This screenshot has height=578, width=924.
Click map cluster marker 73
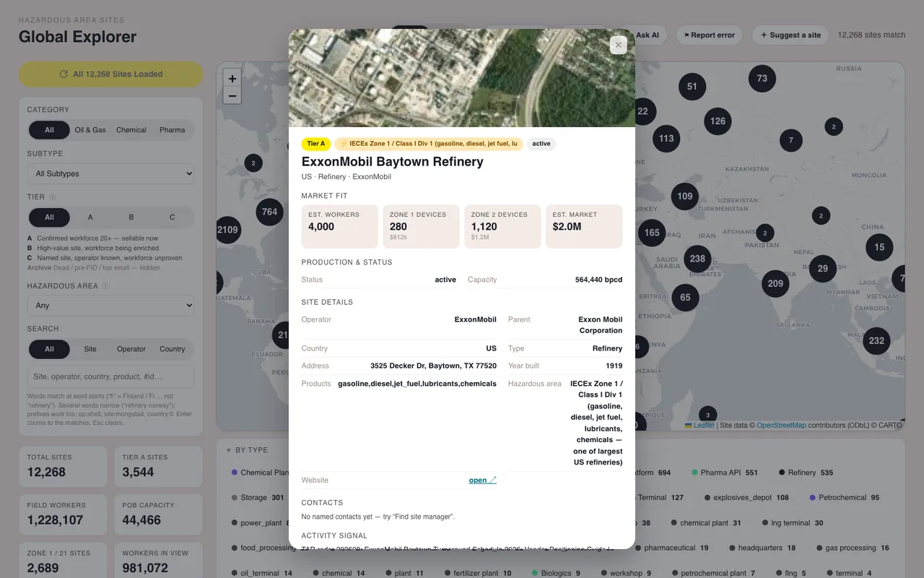762,78
